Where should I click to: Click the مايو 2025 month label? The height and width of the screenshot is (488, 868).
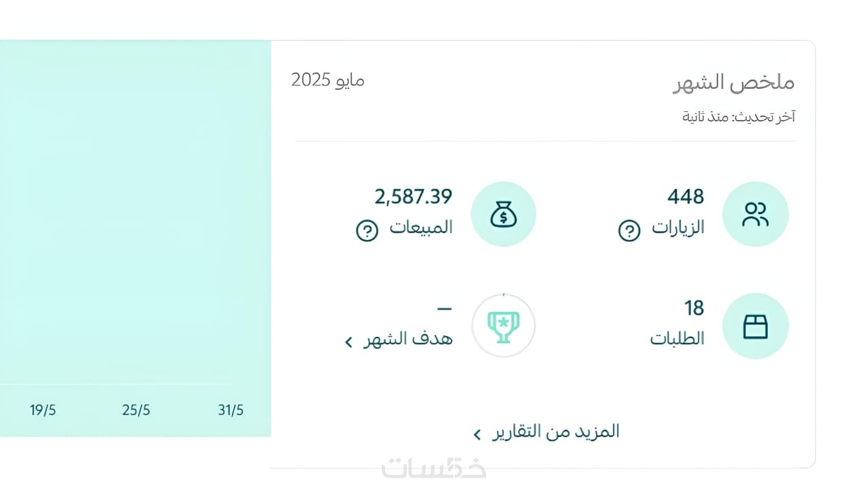pos(328,80)
